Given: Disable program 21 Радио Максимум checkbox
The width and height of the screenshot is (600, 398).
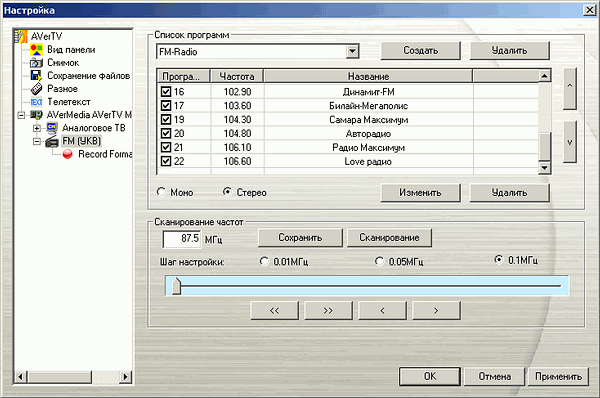Looking at the screenshot, I should point(166,147).
